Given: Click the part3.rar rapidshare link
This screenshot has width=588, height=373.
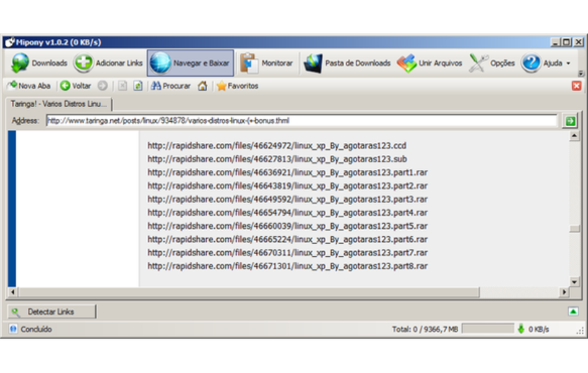Looking at the screenshot, I should [287, 199].
